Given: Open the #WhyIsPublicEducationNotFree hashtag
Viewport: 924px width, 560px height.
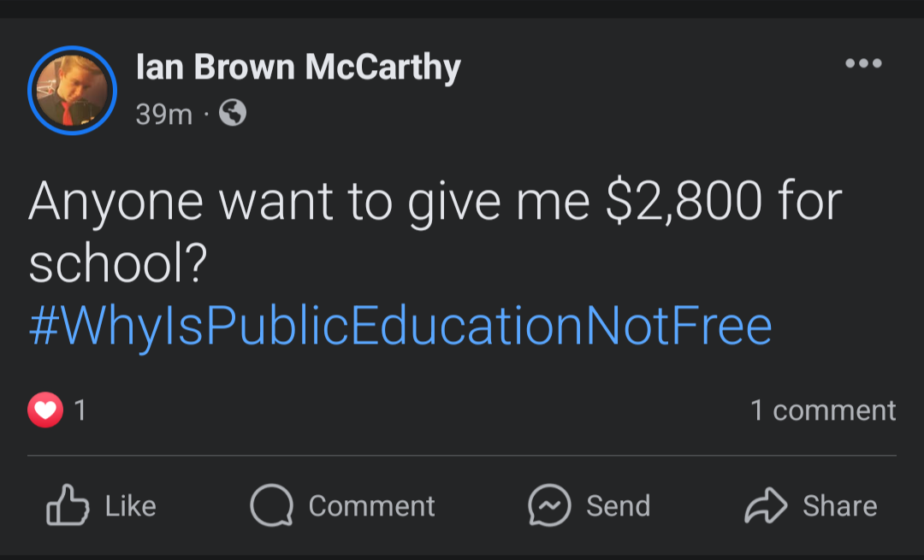Looking at the screenshot, I should [x=400, y=326].
